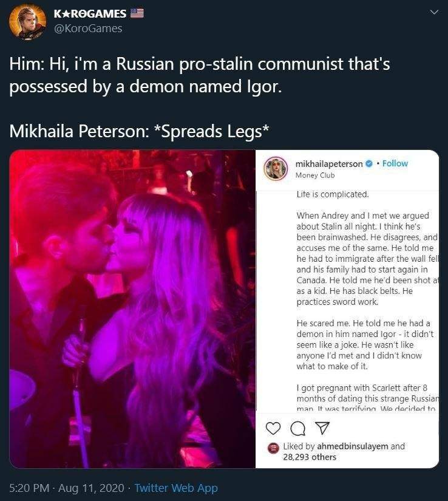Open the Money Club location link
The width and height of the screenshot is (448, 501).
coord(315,175)
